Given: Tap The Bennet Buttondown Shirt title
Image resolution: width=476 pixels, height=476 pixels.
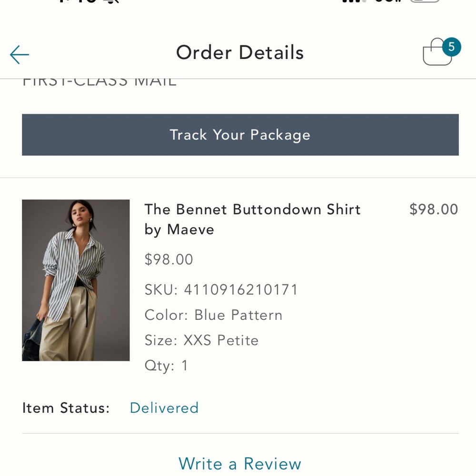Looking at the screenshot, I should (x=253, y=219).
